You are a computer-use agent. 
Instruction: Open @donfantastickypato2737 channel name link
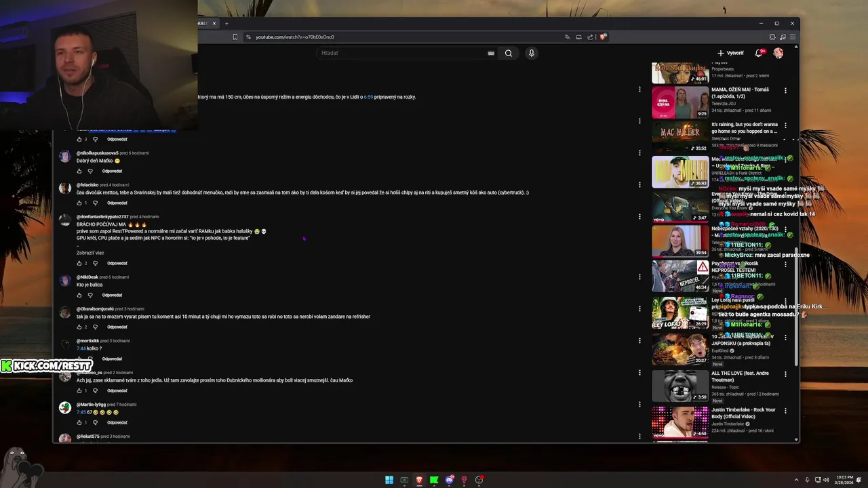[x=102, y=217]
